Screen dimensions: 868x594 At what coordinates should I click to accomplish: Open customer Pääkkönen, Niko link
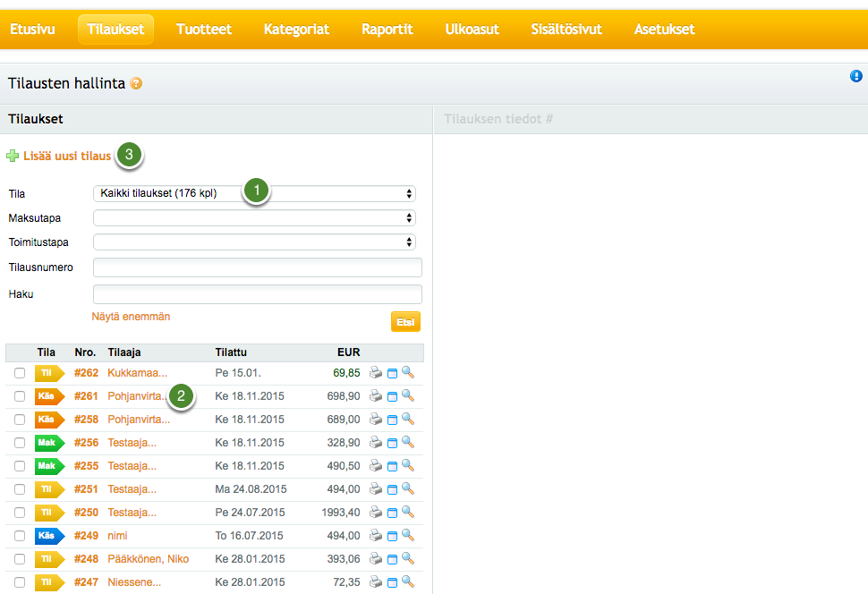click(x=149, y=559)
